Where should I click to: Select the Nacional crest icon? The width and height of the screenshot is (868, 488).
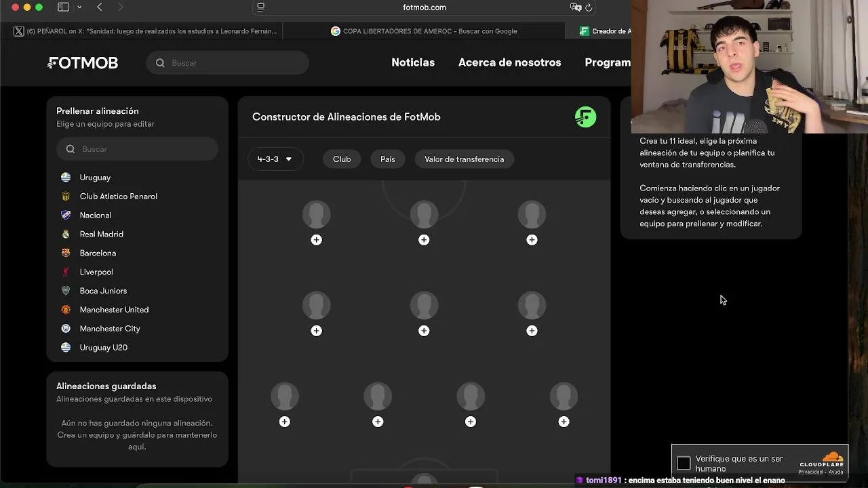click(x=66, y=216)
